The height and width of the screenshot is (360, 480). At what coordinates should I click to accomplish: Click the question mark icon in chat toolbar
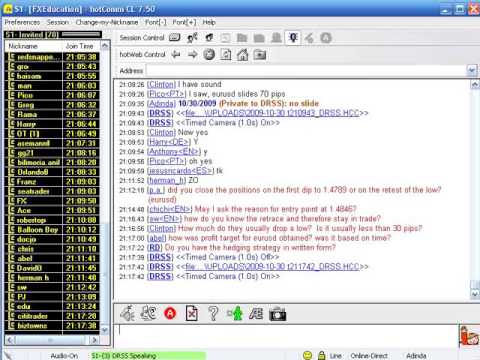point(213,314)
